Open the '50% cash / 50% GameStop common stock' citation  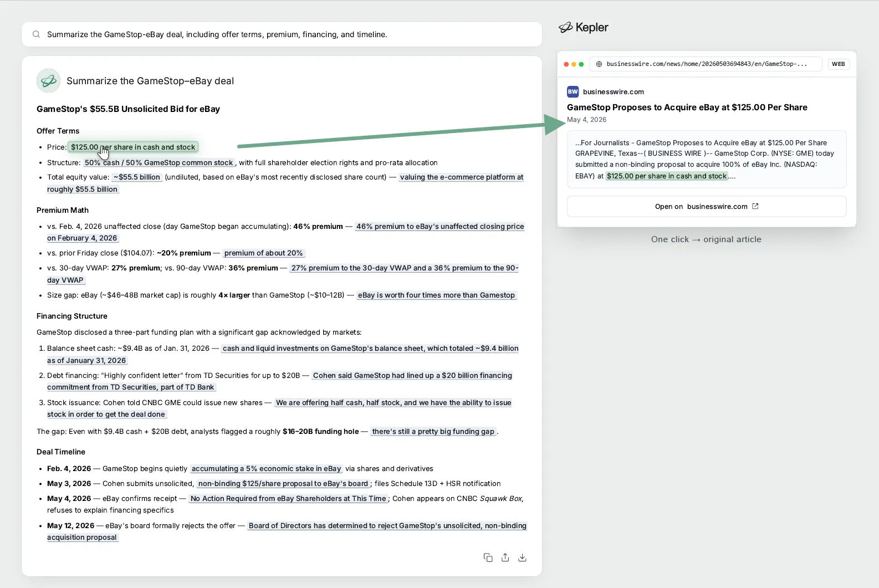[x=159, y=163]
